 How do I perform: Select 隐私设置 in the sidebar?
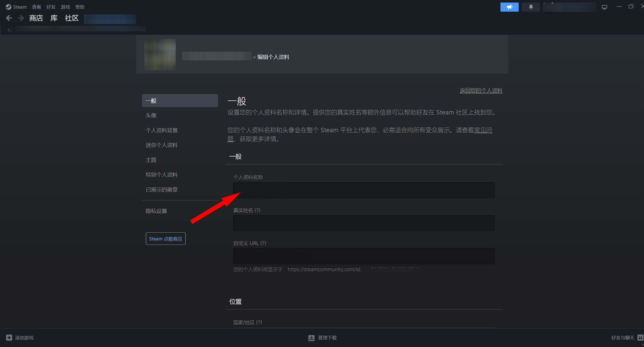[x=156, y=211]
